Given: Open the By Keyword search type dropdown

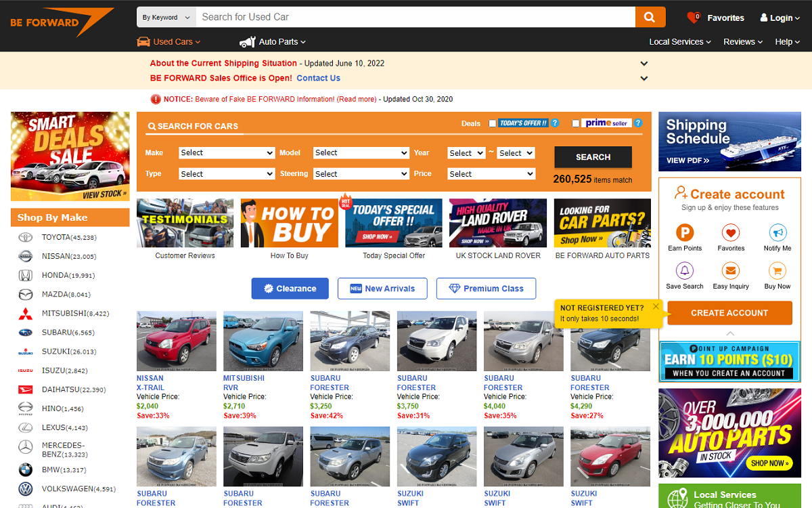Looking at the screenshot, I should point(166,18).
